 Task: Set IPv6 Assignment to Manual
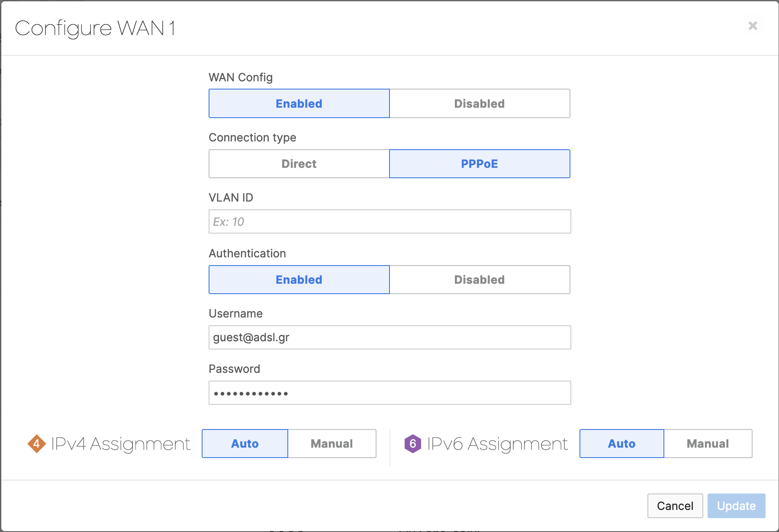(x=707, y=443)
